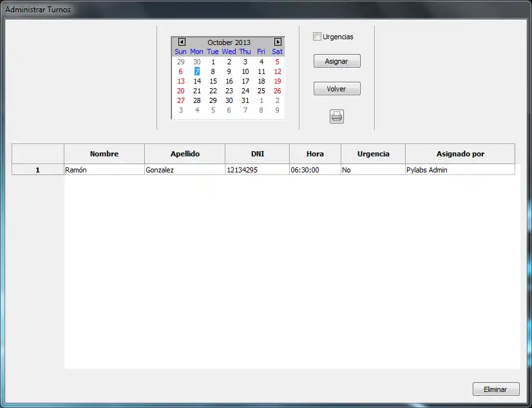Image resolution: width=532 pixels, height=408 pixels.
Task: Click the Asignado por column header
Action: [461, 154]
